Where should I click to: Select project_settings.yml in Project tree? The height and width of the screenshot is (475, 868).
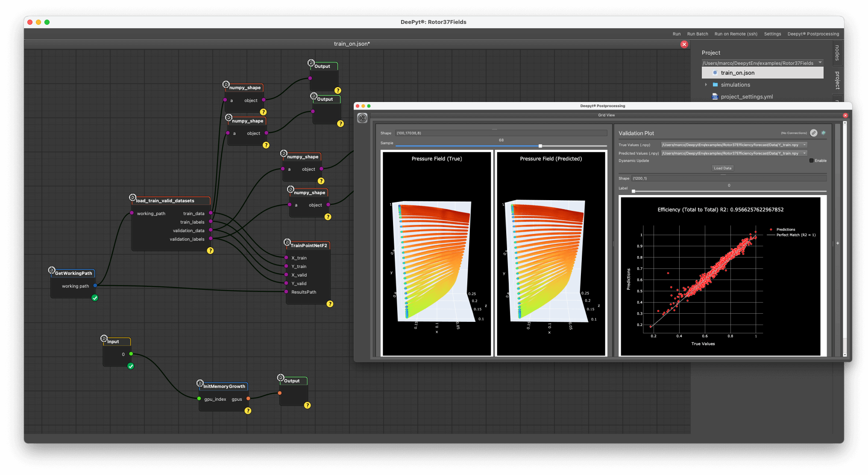click(x=762, y=97)
